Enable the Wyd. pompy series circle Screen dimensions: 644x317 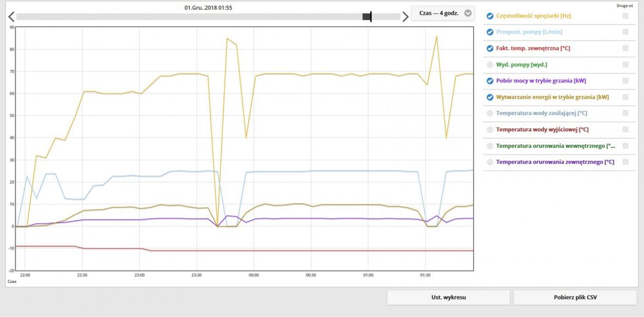click(x=490, y=64)
